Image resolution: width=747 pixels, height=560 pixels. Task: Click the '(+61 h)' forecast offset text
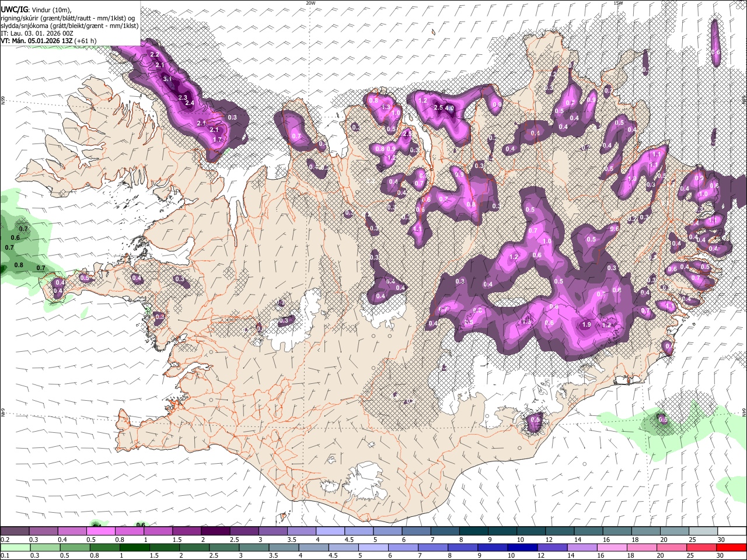(85, 41)
